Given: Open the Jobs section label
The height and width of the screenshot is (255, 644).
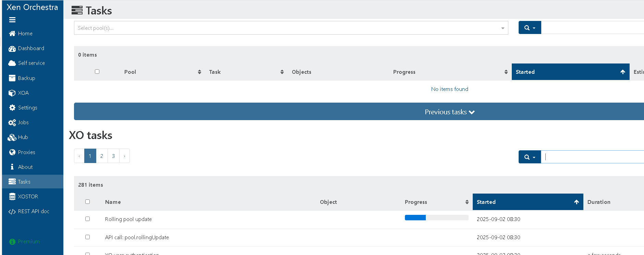Looking at the screenshot, I should coord(23,123).
